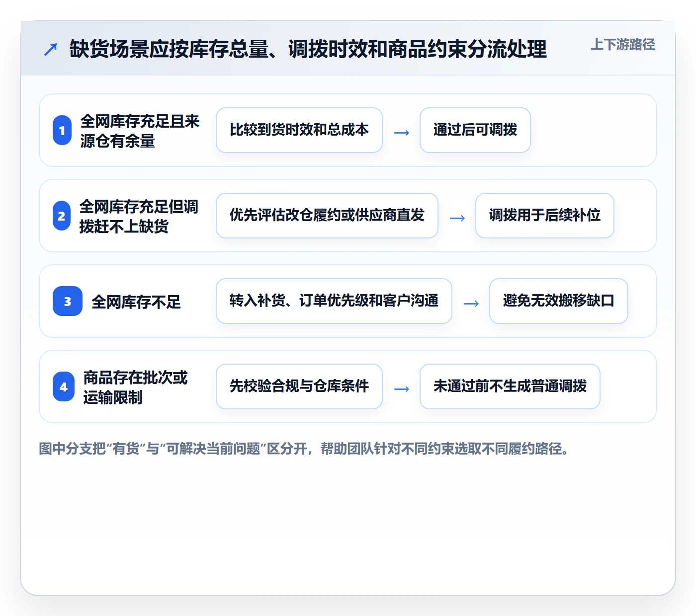Image resolution: width=696 pixels, height=616 pixels.
Task: Click the 先校验合规与仓库条件 box
Action: 299,386
